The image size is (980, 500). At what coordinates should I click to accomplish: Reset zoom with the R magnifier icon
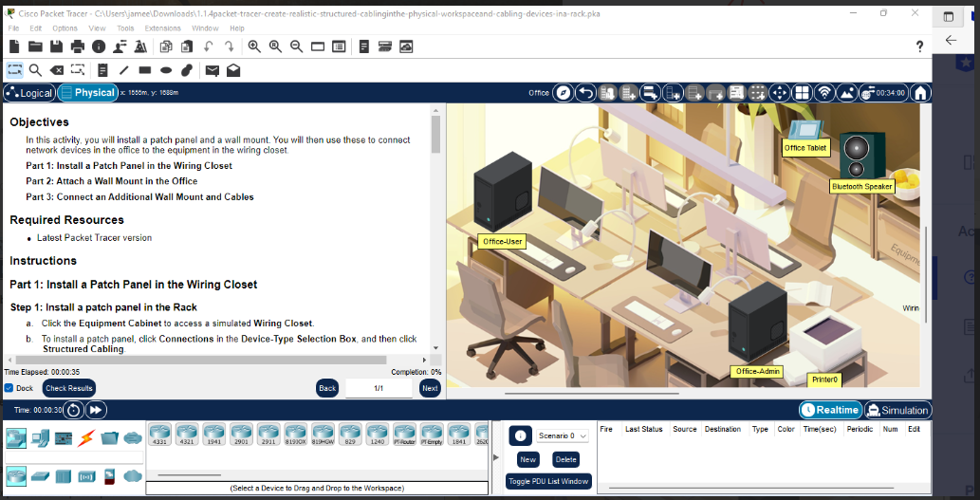point(275,46)
